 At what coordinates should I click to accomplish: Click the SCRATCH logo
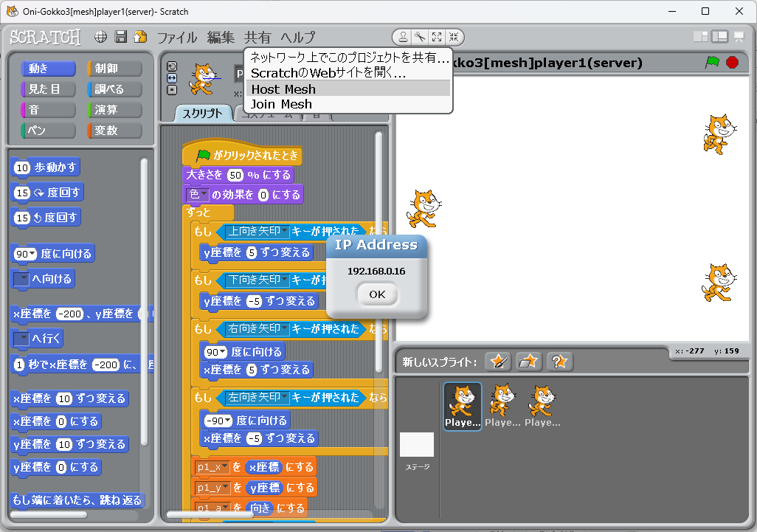(x=46, y=37)
